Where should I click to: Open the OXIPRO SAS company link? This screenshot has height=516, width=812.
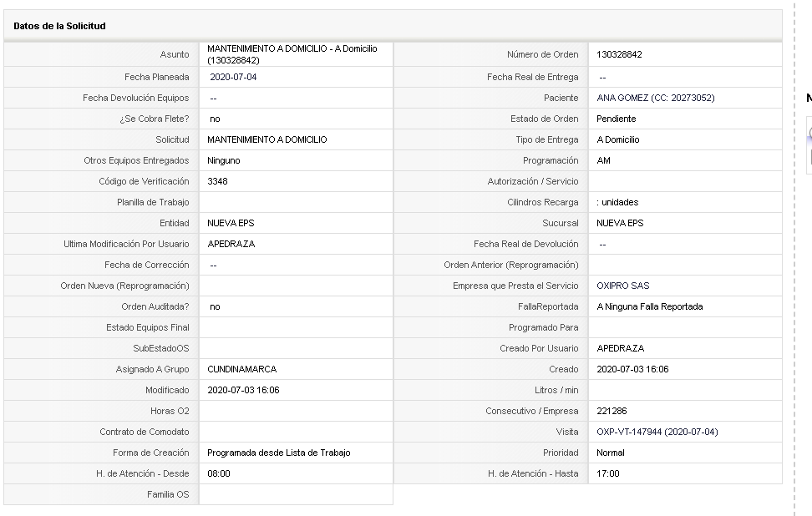pyautogui.click(x=622, y=286)
